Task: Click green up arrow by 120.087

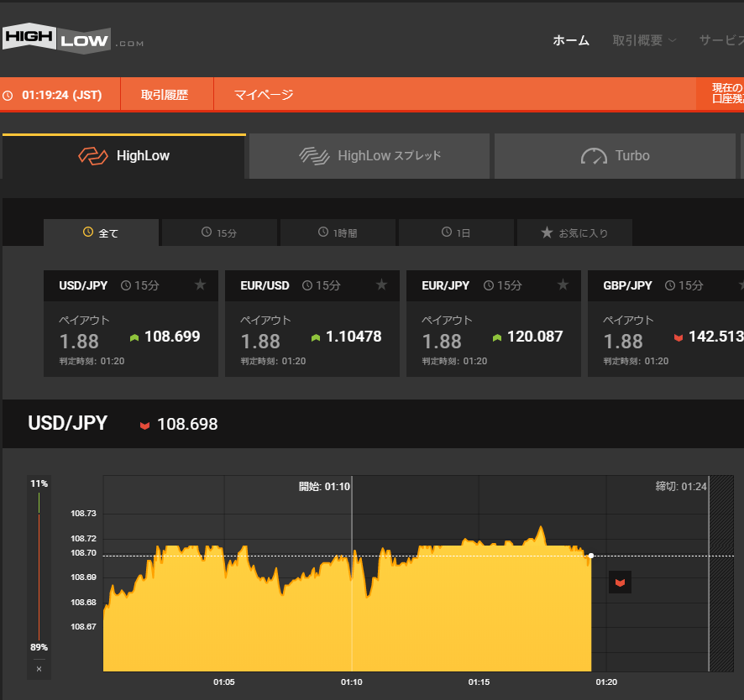Action: pos(497,337)
